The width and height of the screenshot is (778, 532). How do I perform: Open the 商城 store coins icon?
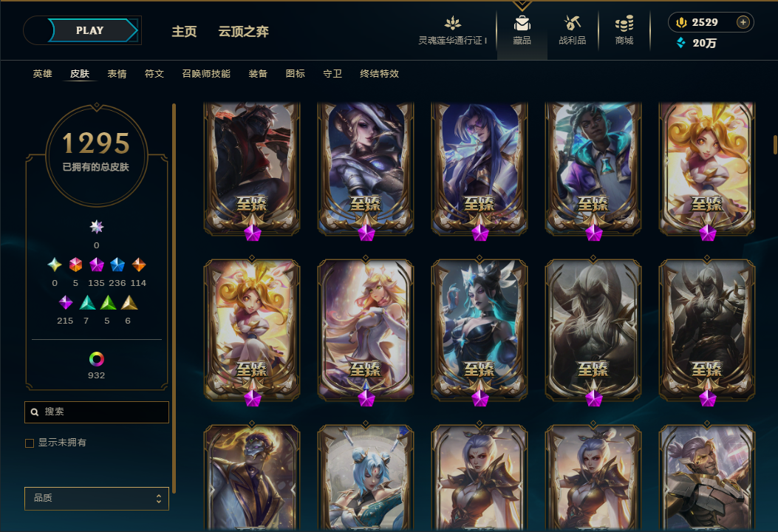(x=624, y=23)
